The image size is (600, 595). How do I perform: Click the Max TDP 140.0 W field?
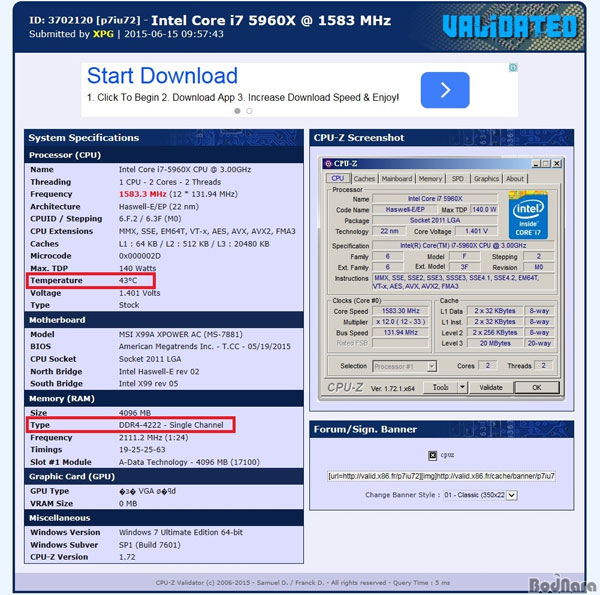[x=484, y=209]
